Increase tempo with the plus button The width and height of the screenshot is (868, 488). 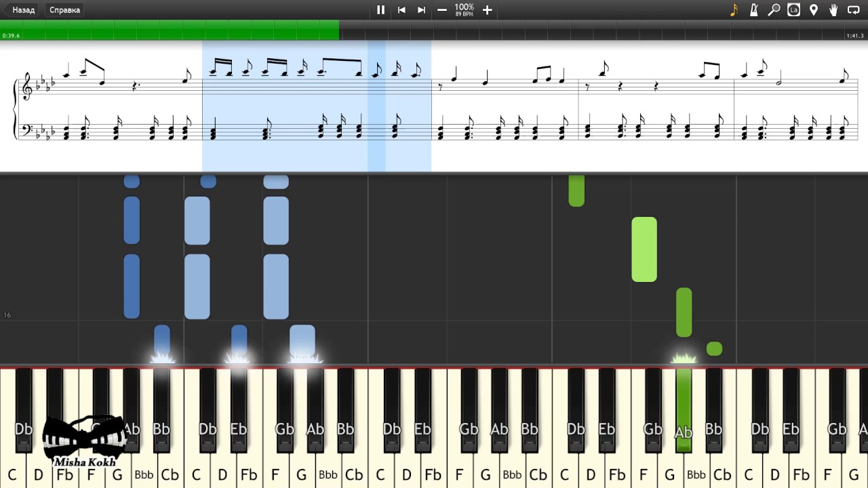[487, 10]
